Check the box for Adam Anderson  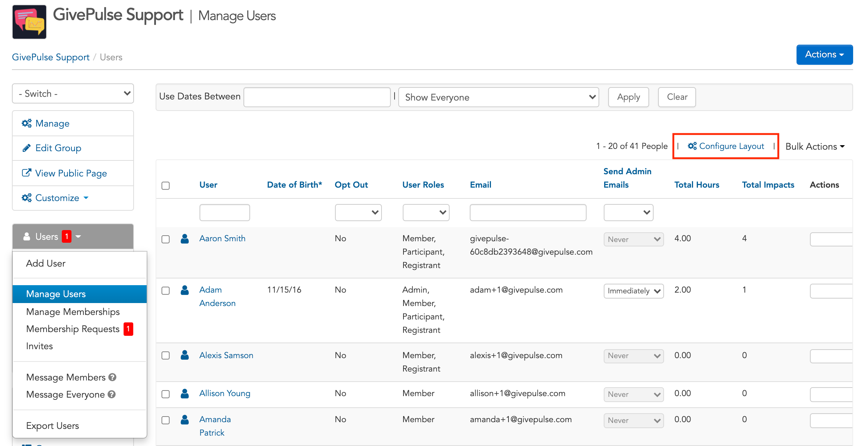166,290
